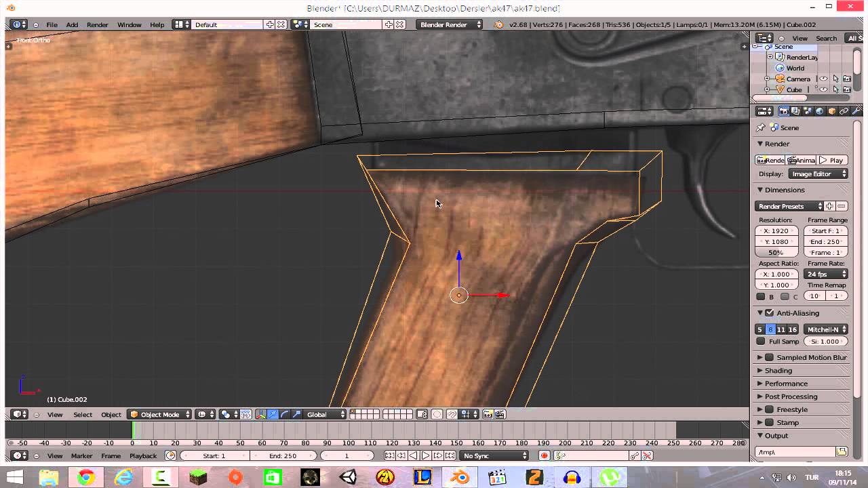Click the timeline End 250 field
The image size is (868, 488).
(x=283, y=455)
